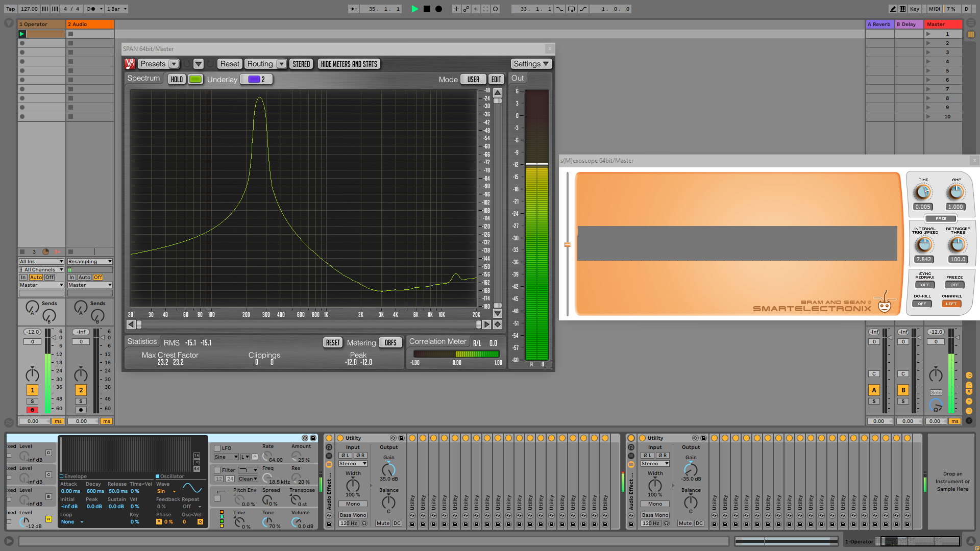
Task: Select B Delay return track header
Action: click(x=909, y=24)
